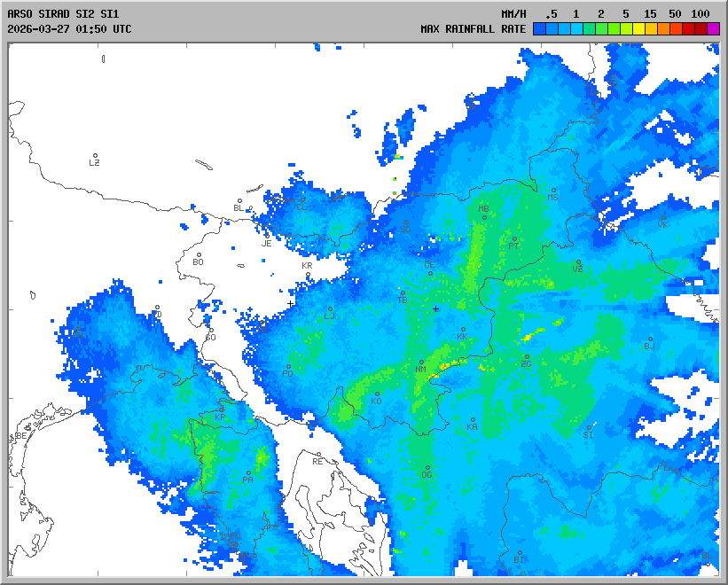728x585 pixels.
Task: Click the darkest blue legend swatch
Action: (539, 29)
